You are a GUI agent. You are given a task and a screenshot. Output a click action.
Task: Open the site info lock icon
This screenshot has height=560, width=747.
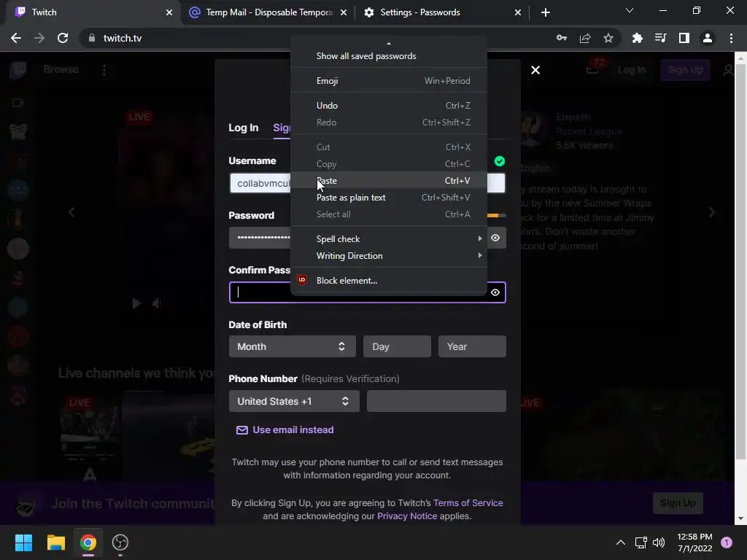tap(92, 38)
